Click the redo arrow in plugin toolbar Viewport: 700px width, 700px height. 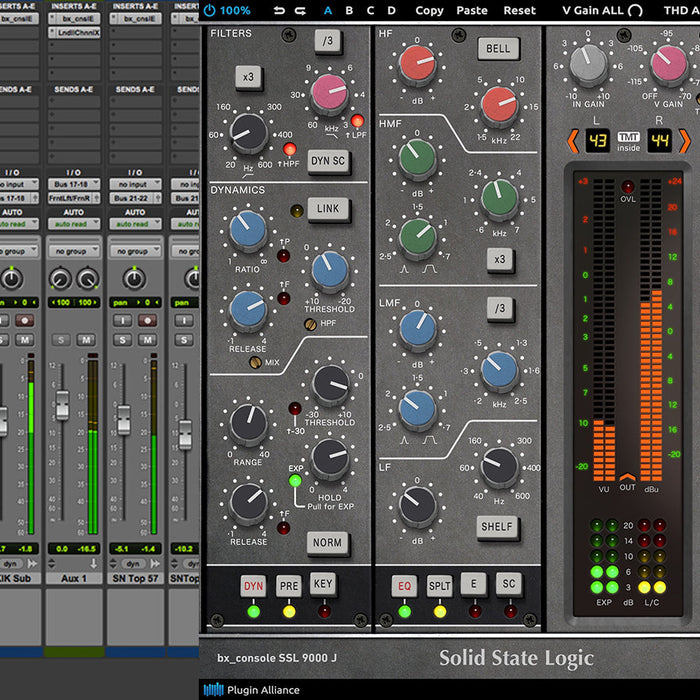click(x=300, y=10)
